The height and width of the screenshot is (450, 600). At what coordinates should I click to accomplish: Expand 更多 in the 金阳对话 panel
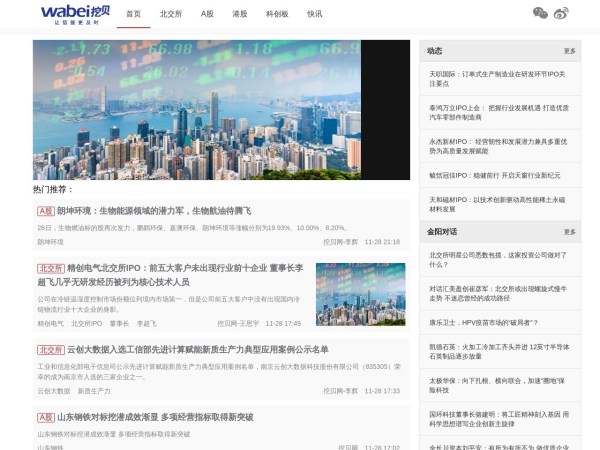click(x=569, y=232)
